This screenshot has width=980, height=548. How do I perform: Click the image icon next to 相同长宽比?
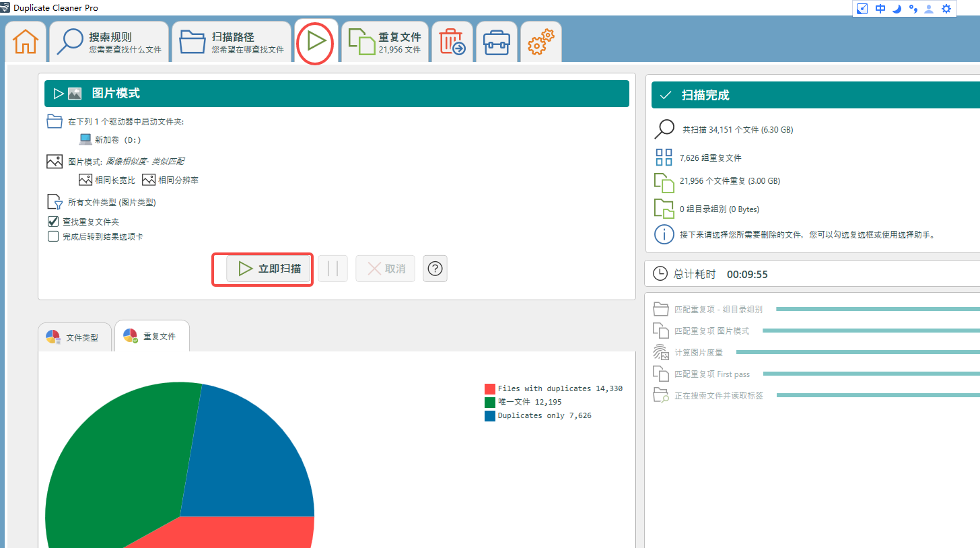click(85, 180)
